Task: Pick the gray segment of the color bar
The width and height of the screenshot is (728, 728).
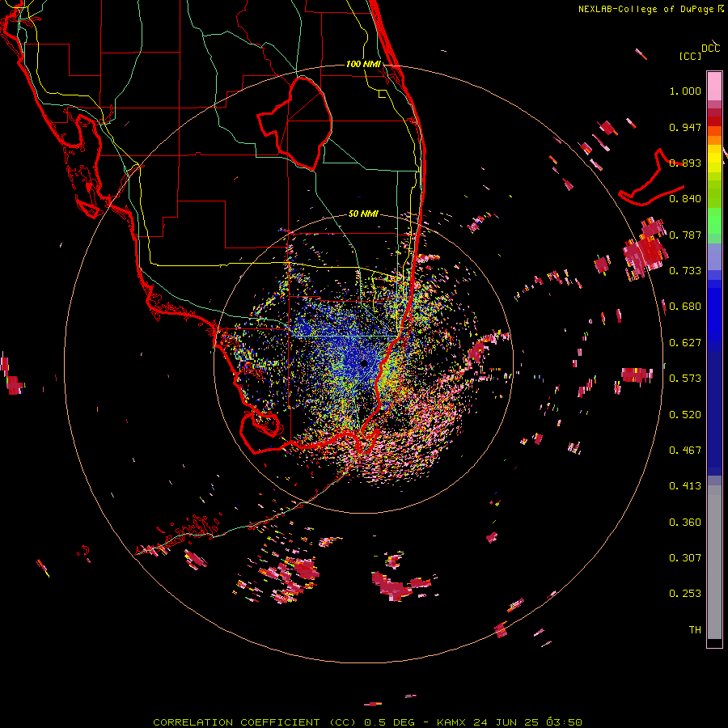Action: [x=714, y=562]
